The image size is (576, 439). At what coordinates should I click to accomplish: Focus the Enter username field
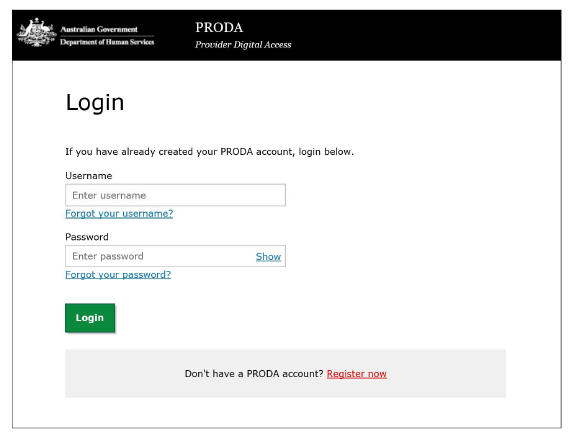tap(175, 195)
